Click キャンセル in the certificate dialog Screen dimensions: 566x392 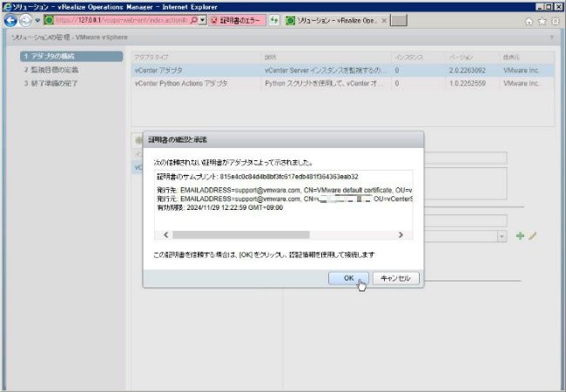coord(395,278)
